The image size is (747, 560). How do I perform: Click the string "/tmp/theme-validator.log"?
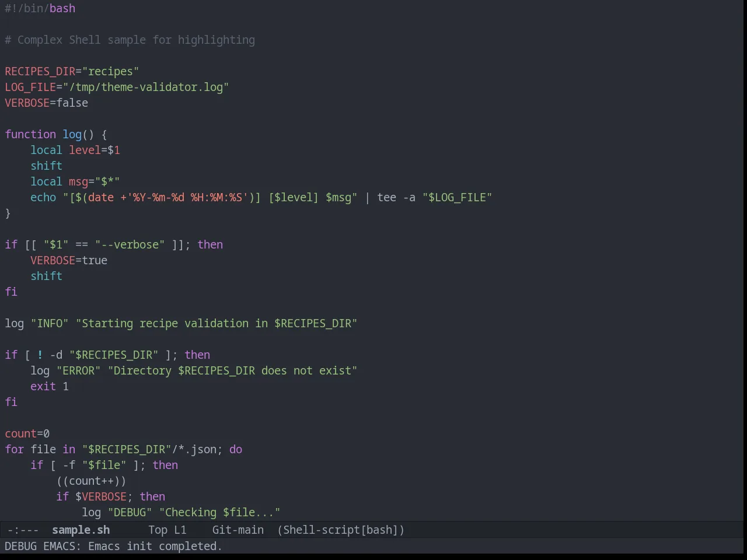pos(146,87)
